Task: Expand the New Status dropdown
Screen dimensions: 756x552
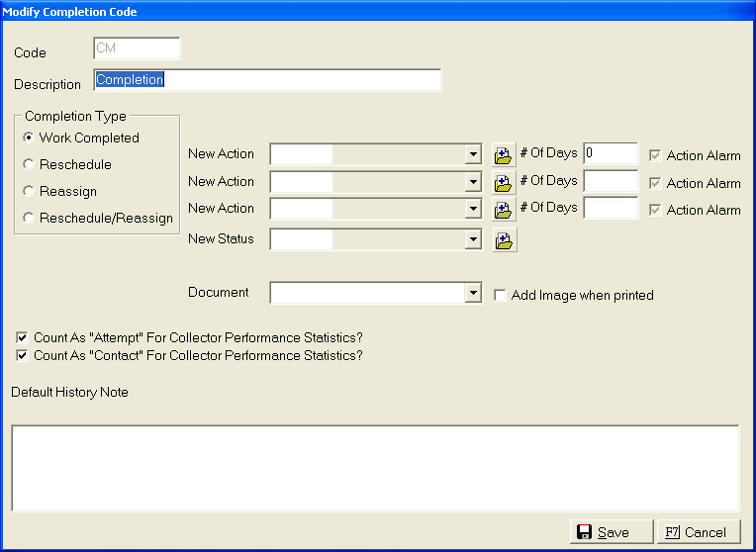Action: [472, 239]
